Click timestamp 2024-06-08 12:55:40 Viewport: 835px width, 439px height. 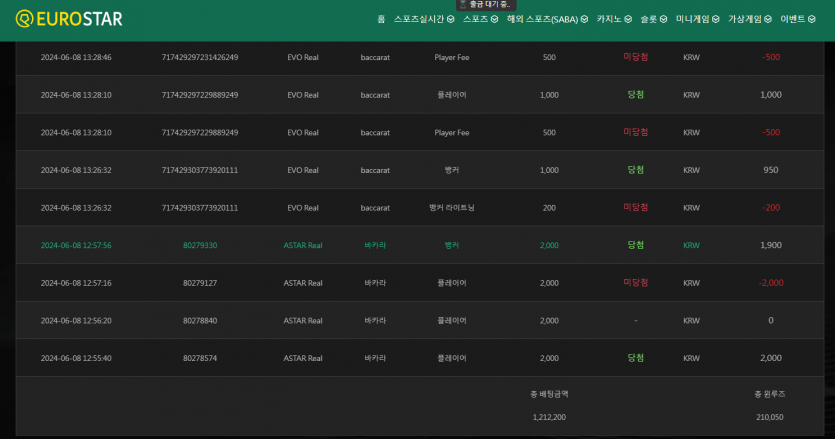coord(76,359)
